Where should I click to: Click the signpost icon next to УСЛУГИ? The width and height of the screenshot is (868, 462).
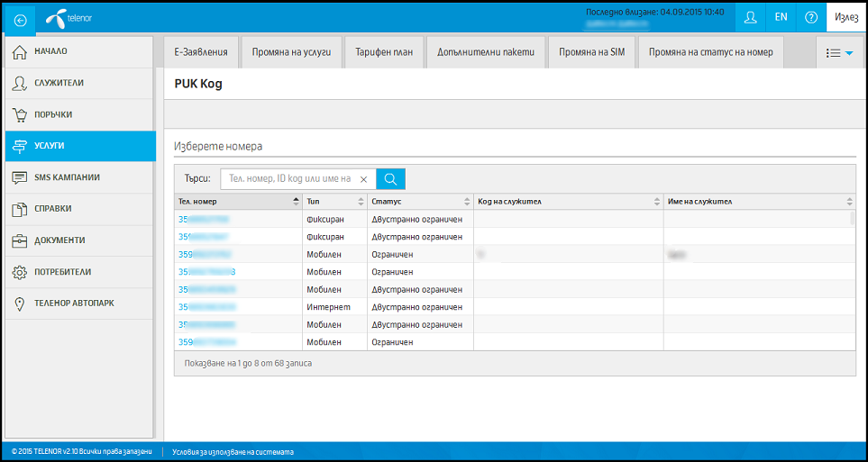(x=19, y=146)
